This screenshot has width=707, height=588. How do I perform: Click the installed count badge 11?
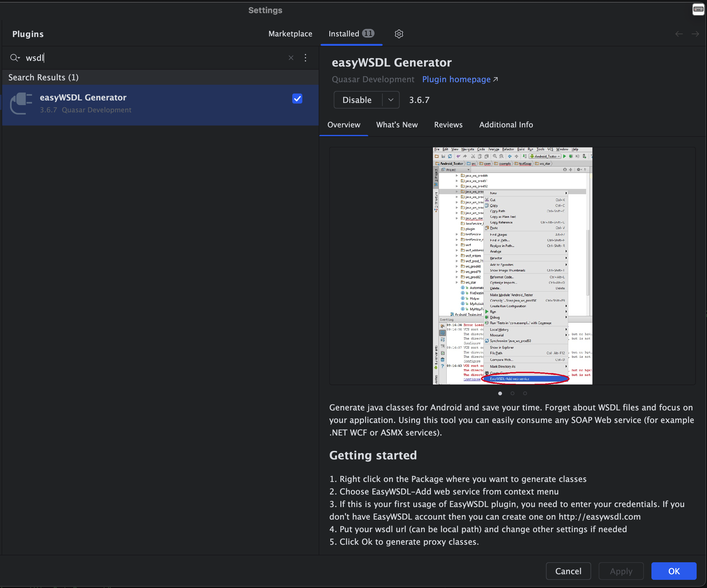pos(368,33)
